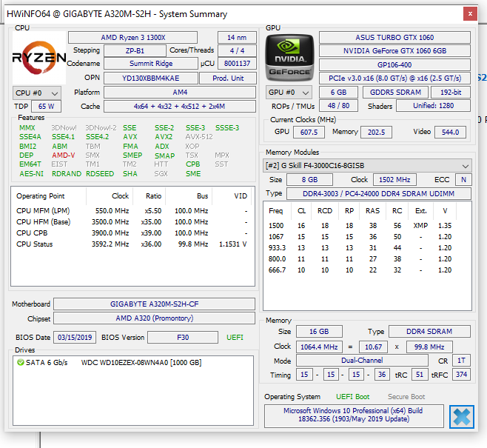Screen dimensions: 487x448
Task: Click the RDSEED feature label
Action: [x=100, y=174]
